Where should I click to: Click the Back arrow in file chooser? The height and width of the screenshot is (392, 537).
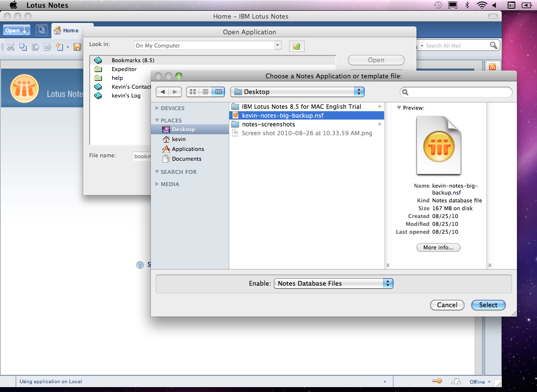pos(163,92)
